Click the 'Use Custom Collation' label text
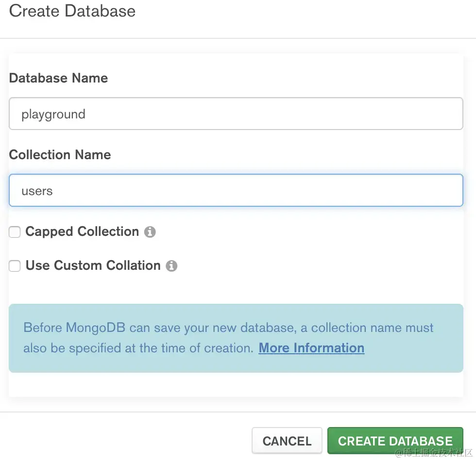 [x=93, y=265]
